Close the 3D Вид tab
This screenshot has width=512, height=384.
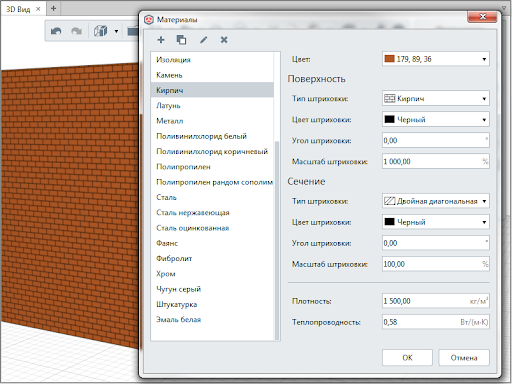tap(38, 9)
